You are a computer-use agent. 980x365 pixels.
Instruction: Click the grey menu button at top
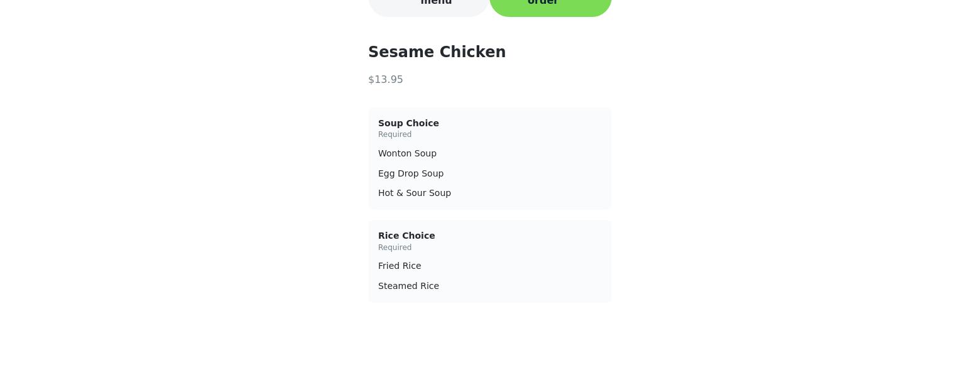(x=428, y=5)
